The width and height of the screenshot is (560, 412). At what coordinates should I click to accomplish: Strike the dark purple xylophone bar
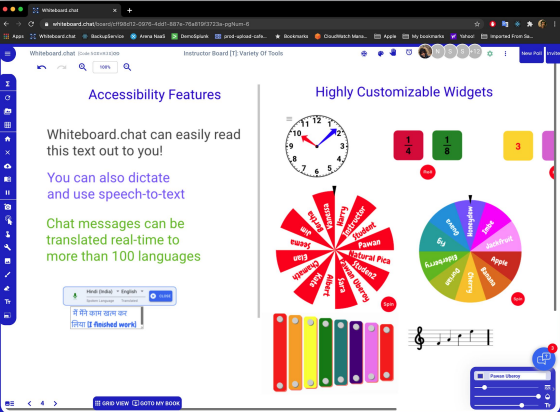coord(356,352)
